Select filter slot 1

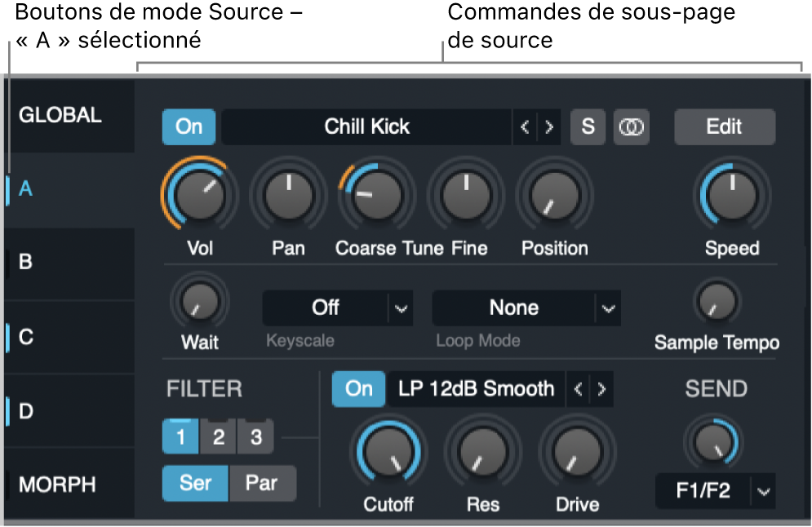(180, 437)
